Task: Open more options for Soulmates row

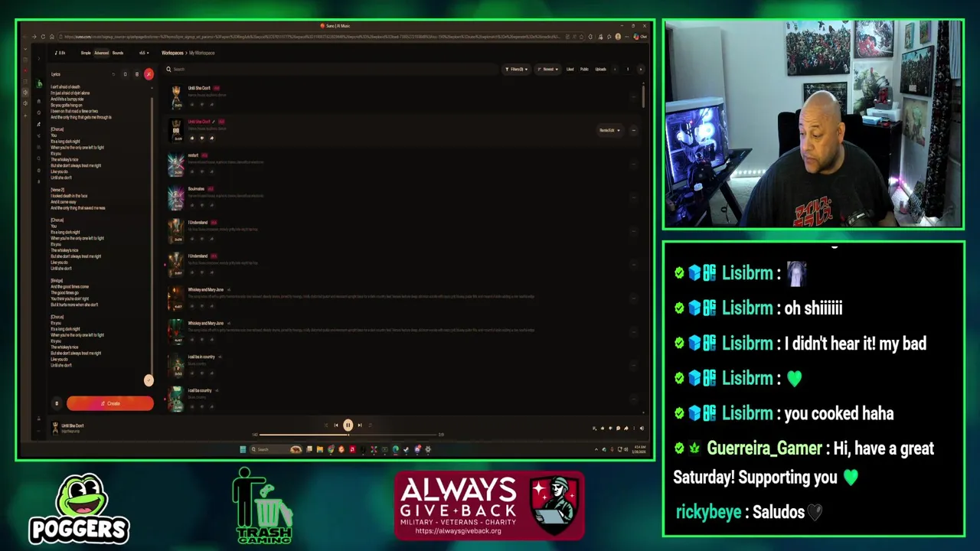Action: point(633,197)
